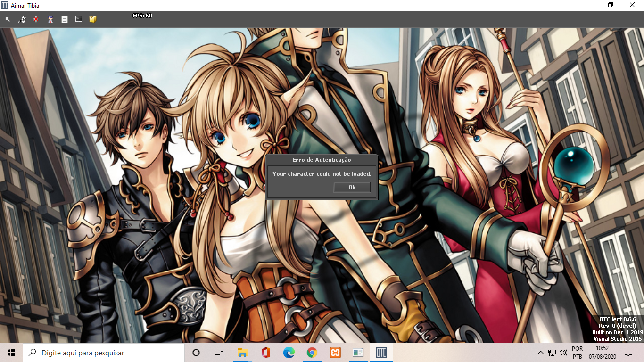Open the white lined-page list icon

[65, 19]
